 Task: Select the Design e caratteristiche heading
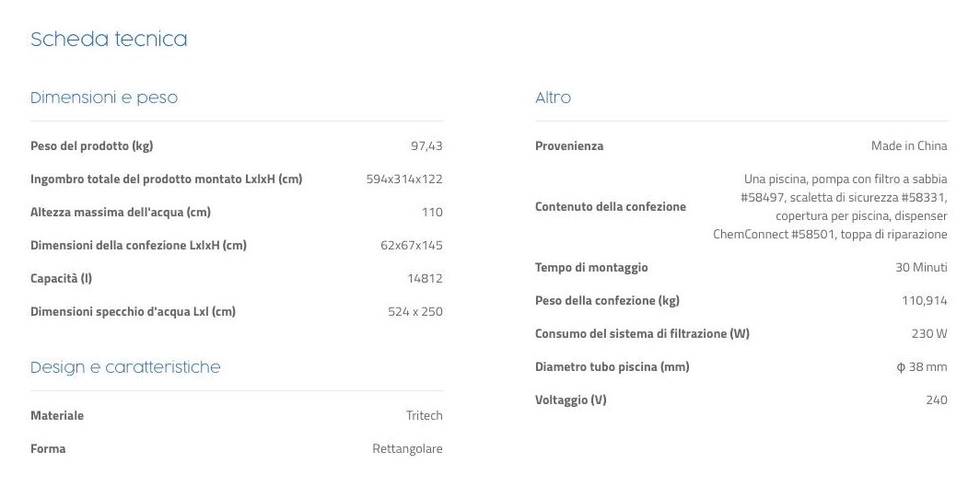(x=125, y=367)
